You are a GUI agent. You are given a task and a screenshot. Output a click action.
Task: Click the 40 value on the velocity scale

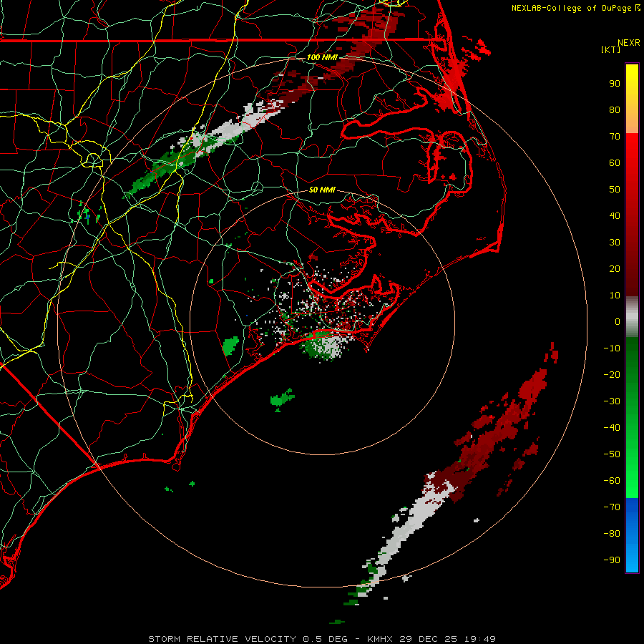pyautogui.click(x=615, y=216)
